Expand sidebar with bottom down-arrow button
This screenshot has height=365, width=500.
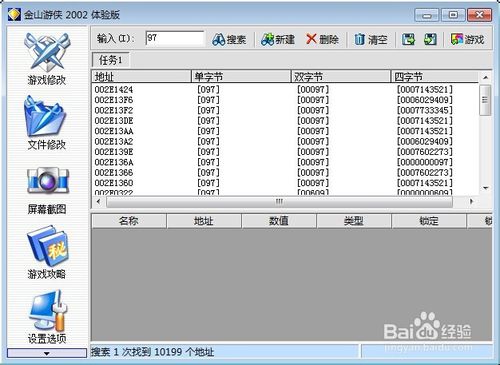(x=47, y=353)
